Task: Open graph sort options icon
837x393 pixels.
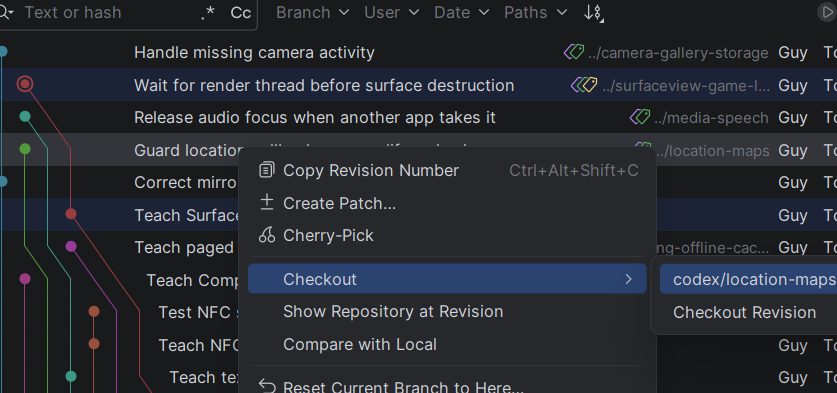Action: (x=594, y=13)
